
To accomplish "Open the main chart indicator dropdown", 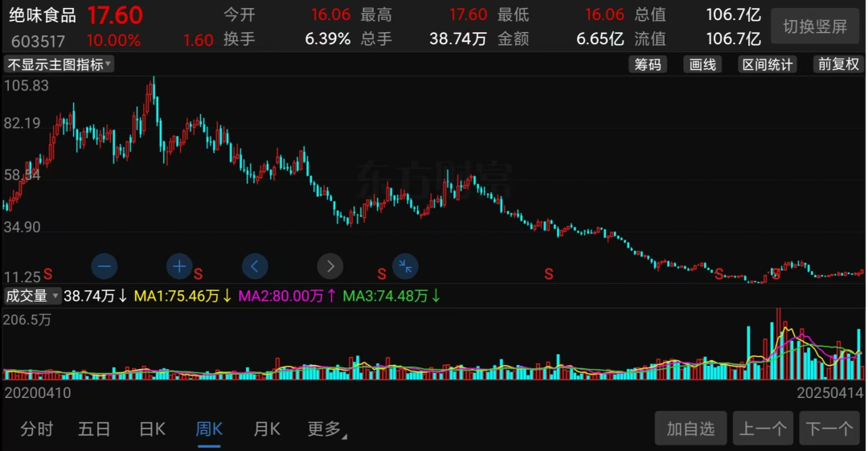I will [x=59, y=64].
